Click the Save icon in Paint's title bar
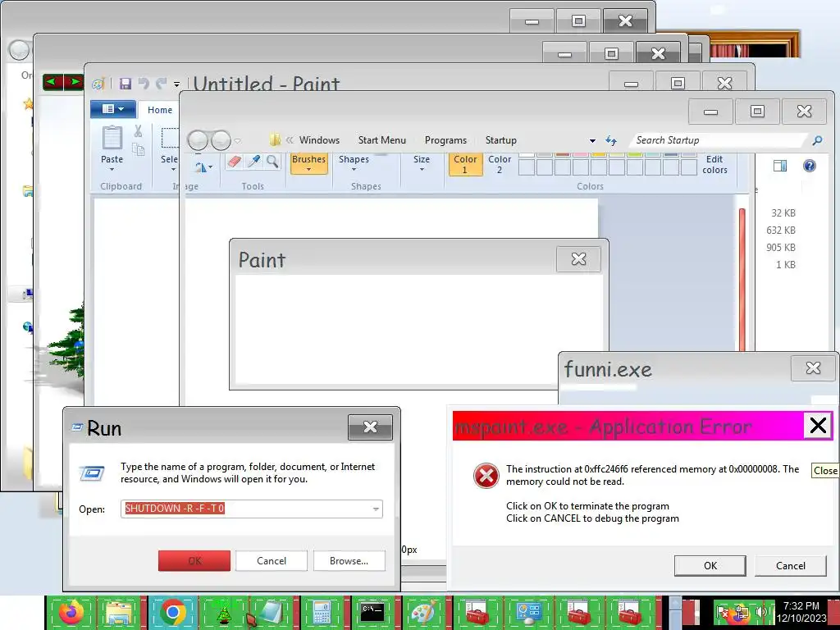840x630 pixels. (x=126, y=84)
